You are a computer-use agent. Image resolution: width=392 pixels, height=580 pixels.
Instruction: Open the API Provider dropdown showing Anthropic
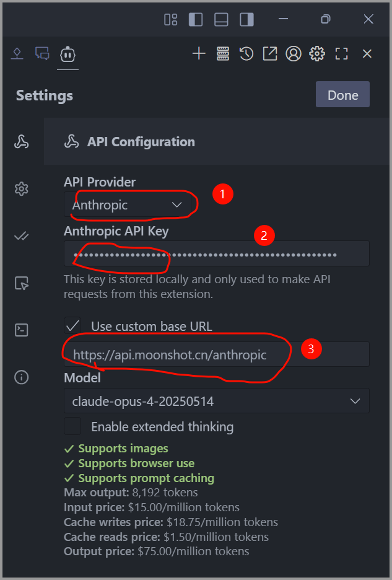(x=128, y=204)
